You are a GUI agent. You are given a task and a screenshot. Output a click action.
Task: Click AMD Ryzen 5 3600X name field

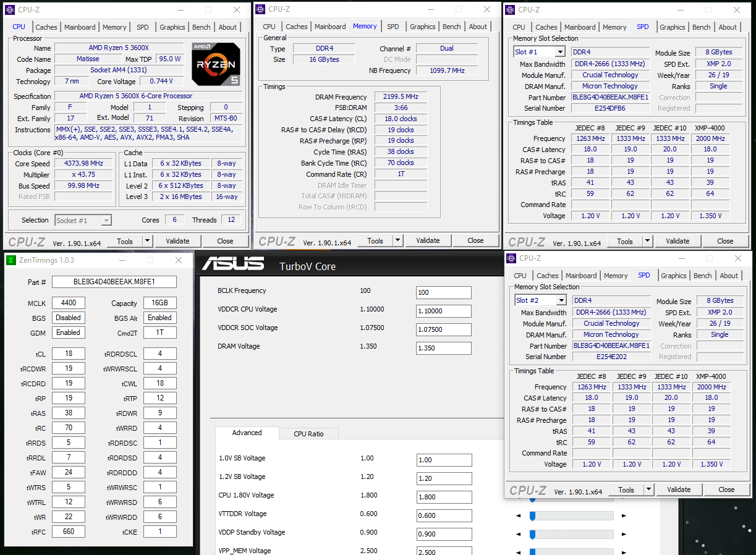tap(119, 48)
